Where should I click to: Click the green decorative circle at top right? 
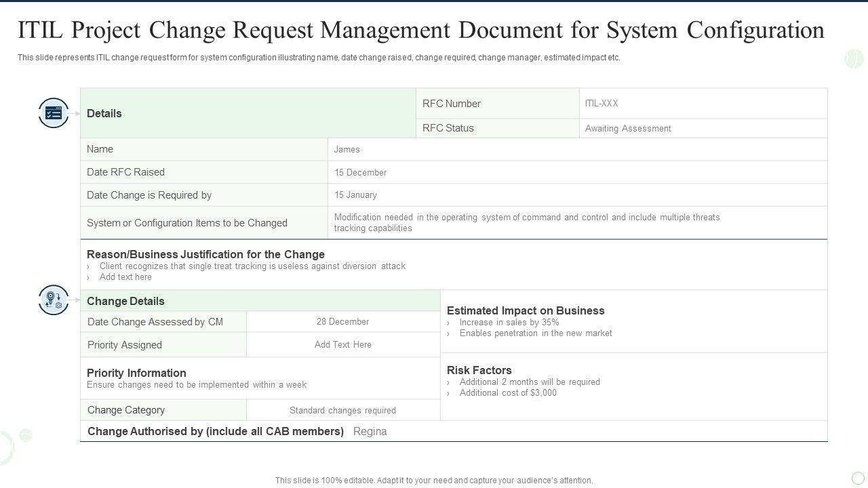pos(853,59)
